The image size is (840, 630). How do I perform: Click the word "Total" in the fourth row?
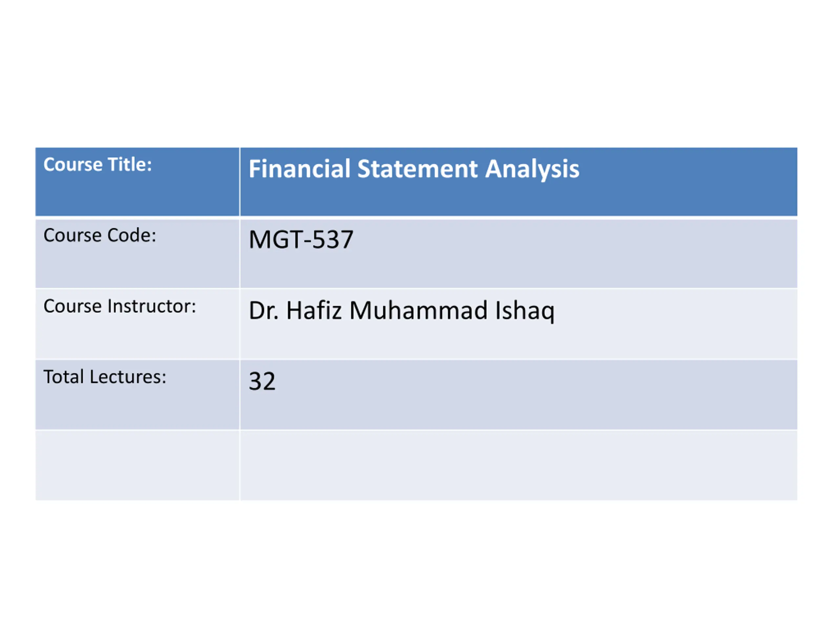63,377
